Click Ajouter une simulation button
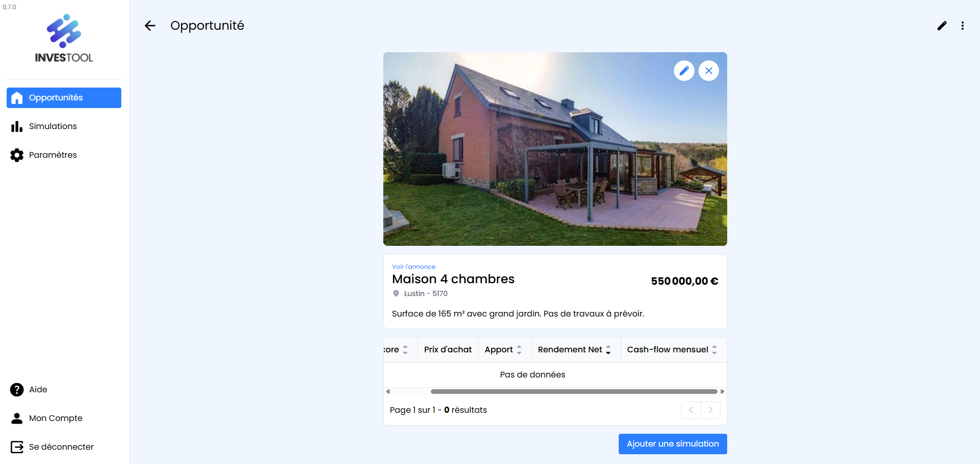Image resolution: width=980 pixels, height=464 pixels. pos(672,444)
